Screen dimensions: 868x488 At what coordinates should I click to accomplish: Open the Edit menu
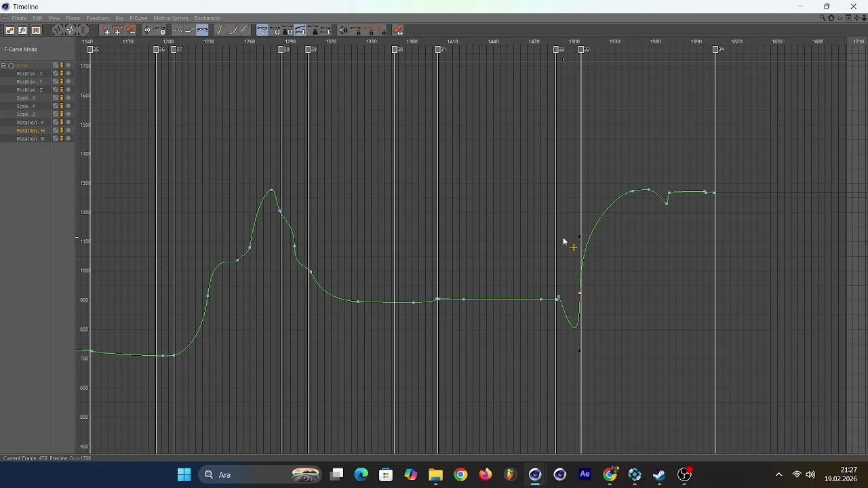[x=37, y=18]
